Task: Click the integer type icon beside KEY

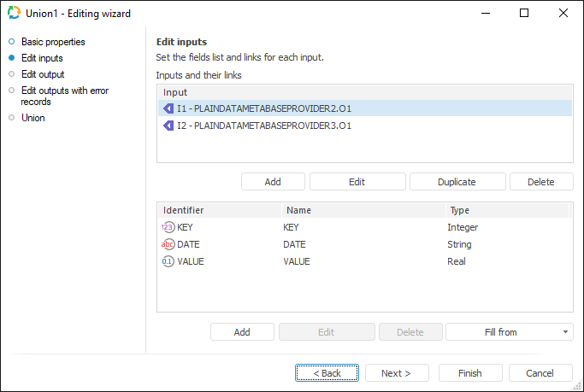Action: [x=168, y=227]
